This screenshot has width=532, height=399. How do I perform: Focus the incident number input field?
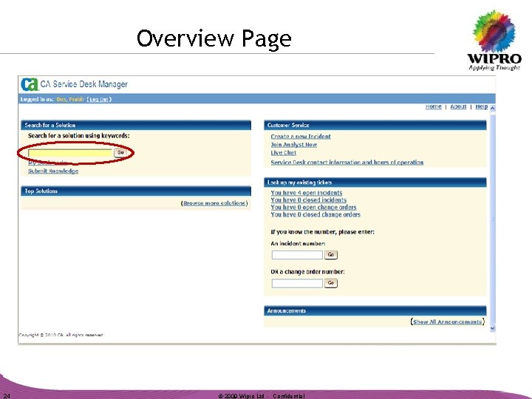click(297, 255)
